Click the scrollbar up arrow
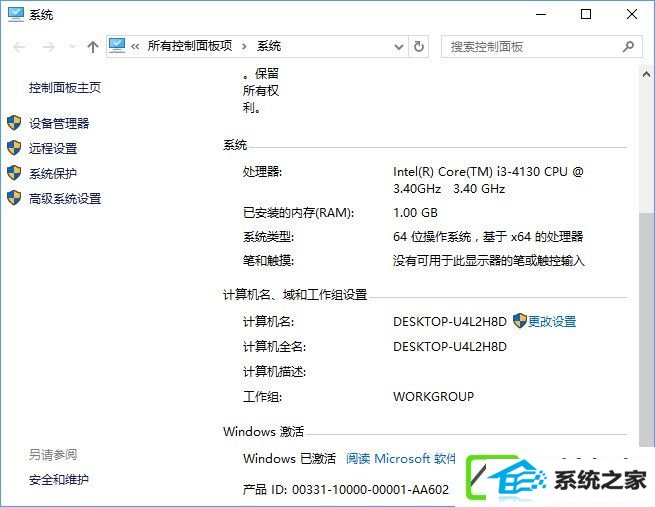This screenshot has width=655, height=507. pyautogui.click(x=646, y=75)
